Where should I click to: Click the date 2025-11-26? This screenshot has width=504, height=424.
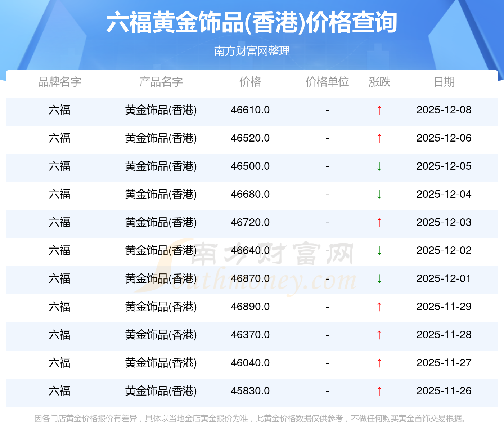[444, 391]
